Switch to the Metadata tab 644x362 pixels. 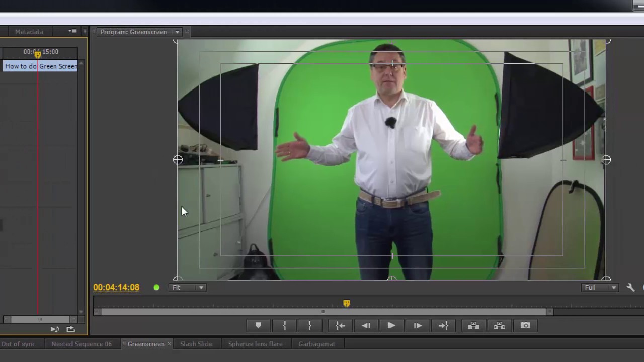29,32
